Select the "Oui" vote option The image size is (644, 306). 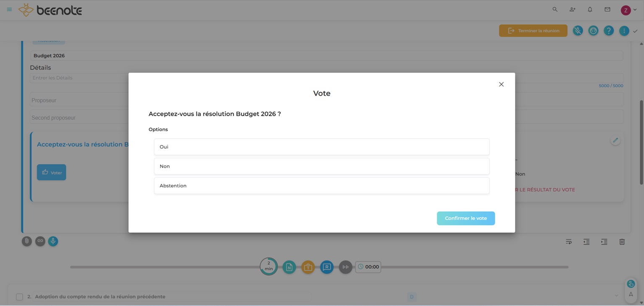click(321, 147)
